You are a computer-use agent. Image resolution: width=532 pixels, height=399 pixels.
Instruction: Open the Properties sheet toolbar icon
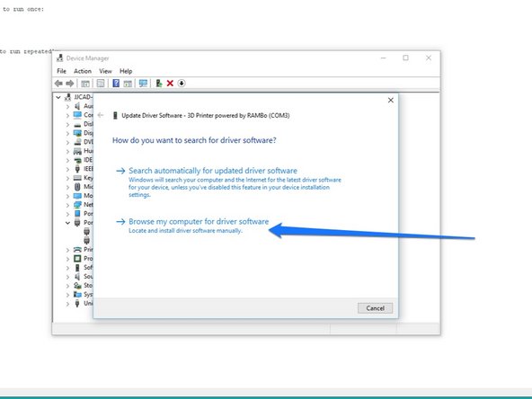click(101, 83)
